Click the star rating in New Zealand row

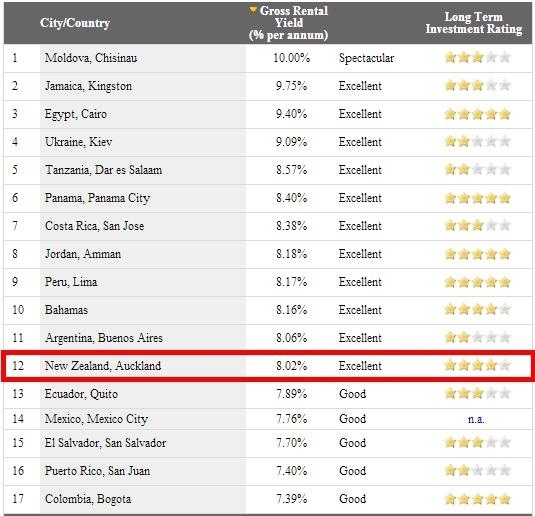tap(477, 366)
